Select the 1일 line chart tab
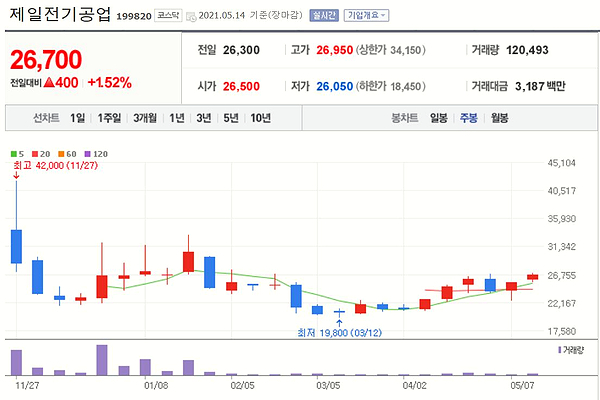Image resolution: width=600 pixels, height=400 pixels. click(77, 118)
